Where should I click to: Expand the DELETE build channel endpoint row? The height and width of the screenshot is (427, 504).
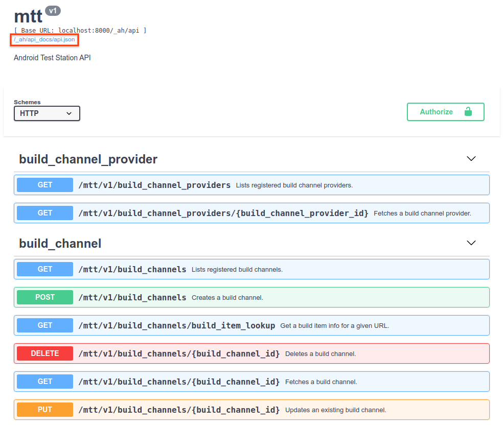(x=251, y=353)
